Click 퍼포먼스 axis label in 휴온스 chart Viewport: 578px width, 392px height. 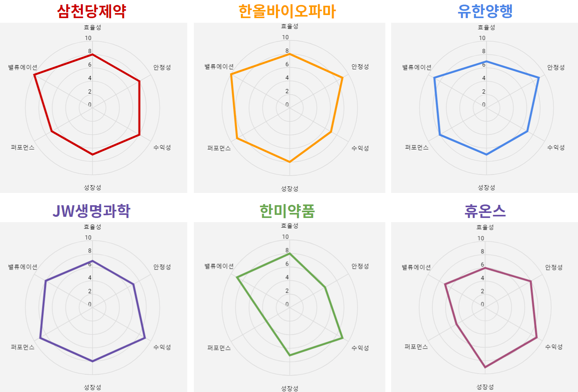click(x=416, y=347)
